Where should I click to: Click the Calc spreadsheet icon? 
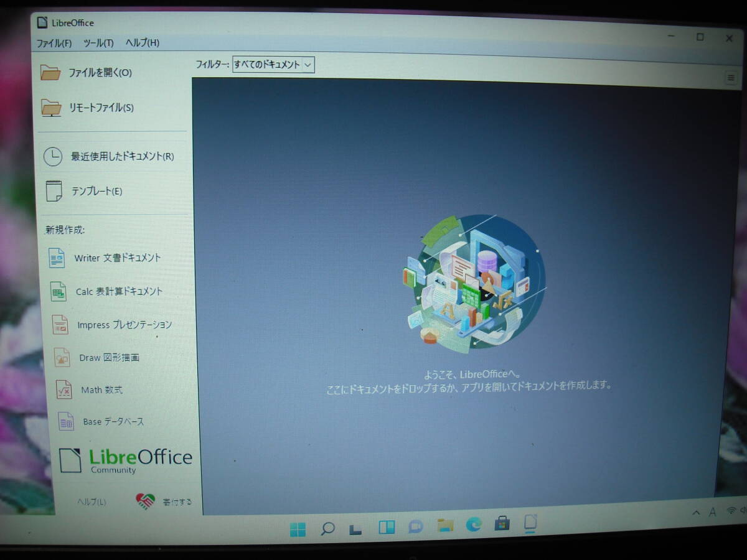[59, 291]
